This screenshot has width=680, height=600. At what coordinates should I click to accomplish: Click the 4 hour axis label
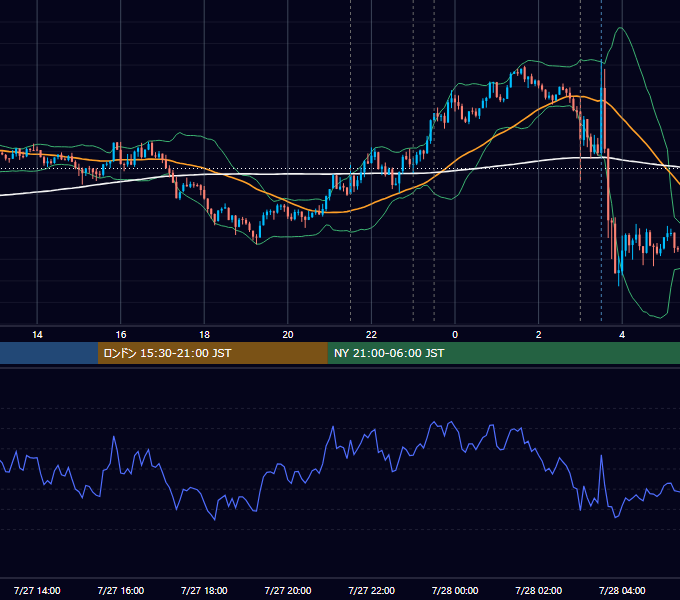click(x=622, y=335)
